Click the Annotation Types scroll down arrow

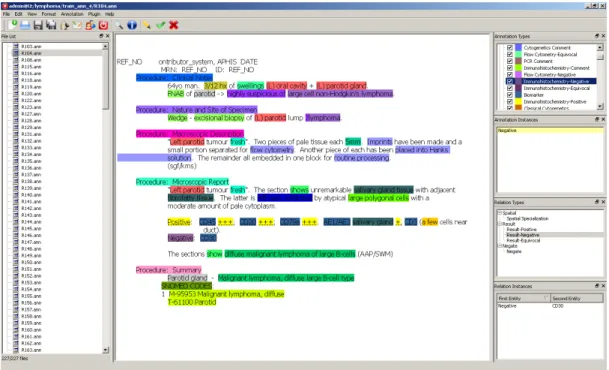[x=600, y=106]
